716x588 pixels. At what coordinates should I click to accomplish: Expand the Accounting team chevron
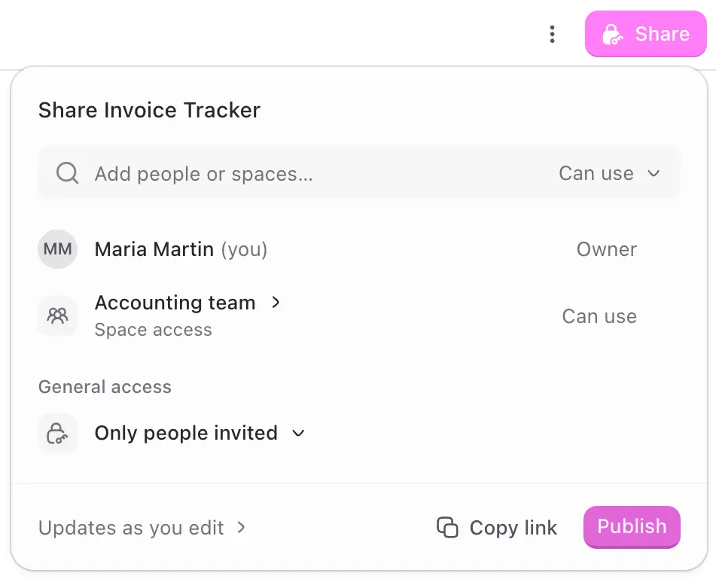(x=276, y=302)
